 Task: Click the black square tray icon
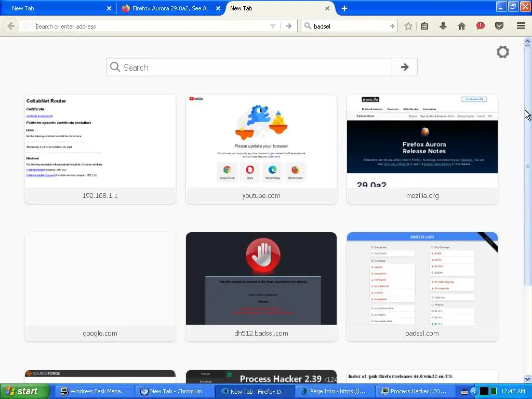[x=484, y=391]
